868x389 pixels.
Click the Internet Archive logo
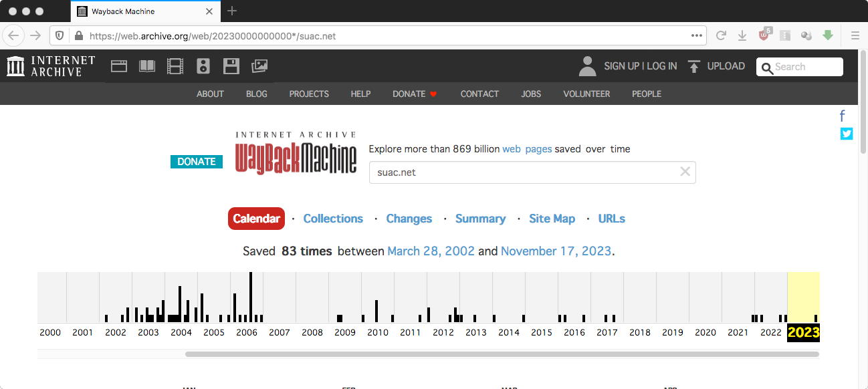51,66
